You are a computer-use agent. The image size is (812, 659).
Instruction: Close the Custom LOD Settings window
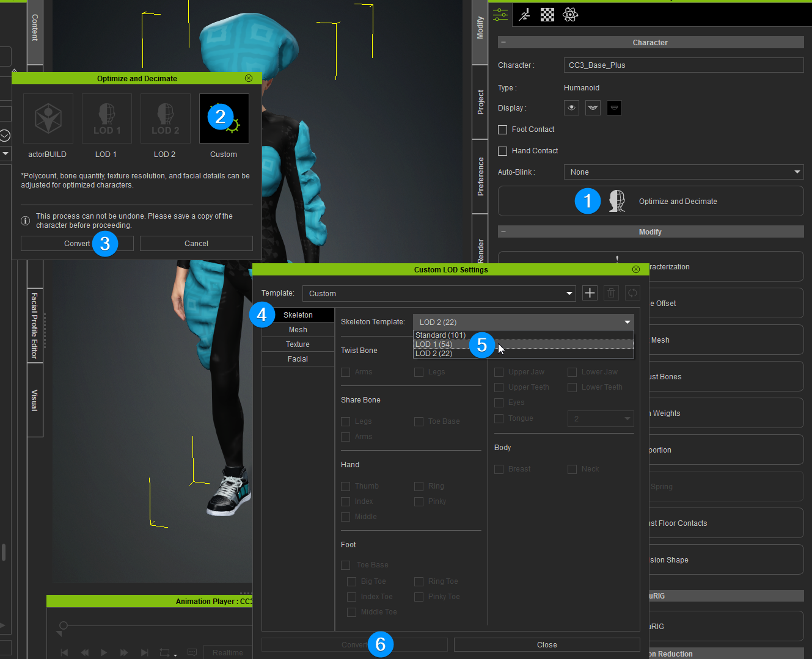[x=636, y=269]
